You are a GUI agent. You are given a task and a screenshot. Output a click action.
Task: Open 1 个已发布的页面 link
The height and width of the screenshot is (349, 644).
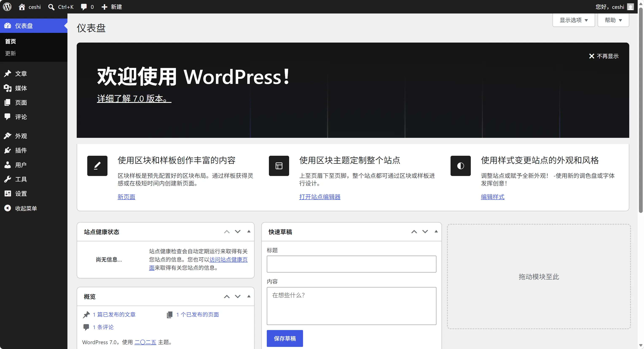197,314
